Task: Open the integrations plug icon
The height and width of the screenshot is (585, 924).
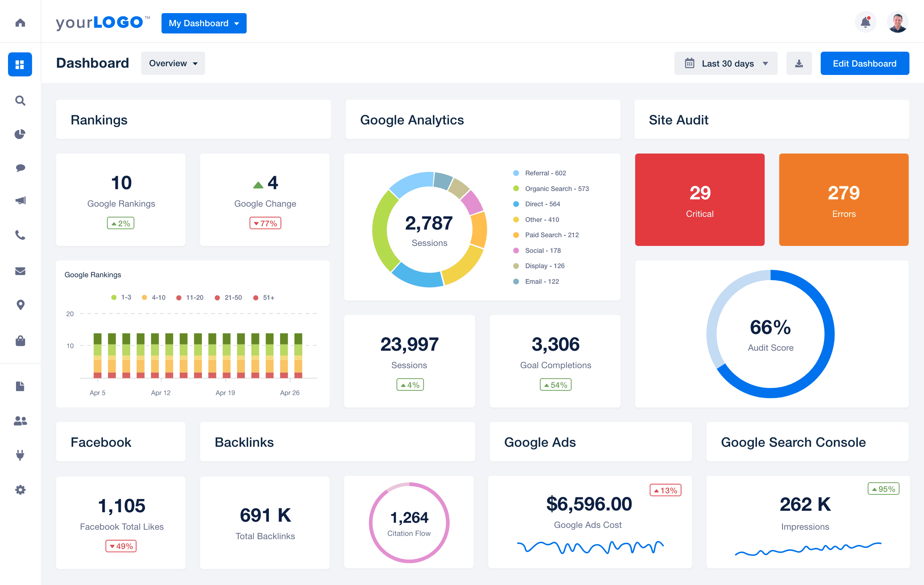Action: tap(20, 455)
